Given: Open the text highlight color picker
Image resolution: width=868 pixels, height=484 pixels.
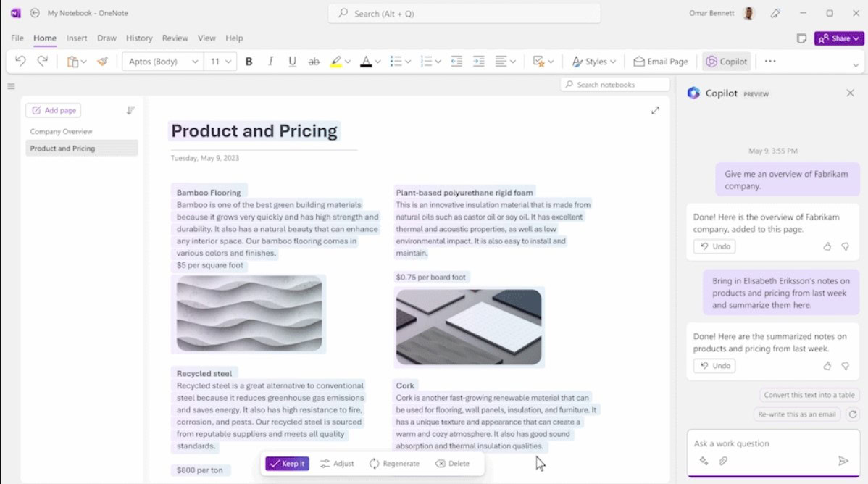Looking at the screenshot, I should click(348, 62).
